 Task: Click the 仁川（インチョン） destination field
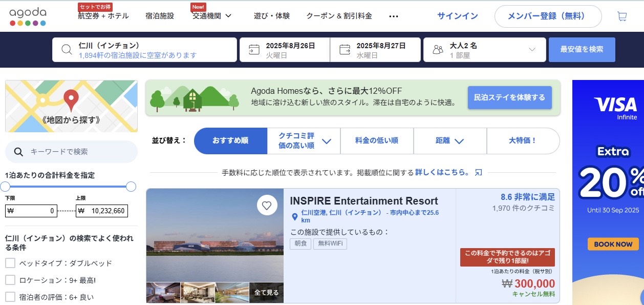pos(144,50)
